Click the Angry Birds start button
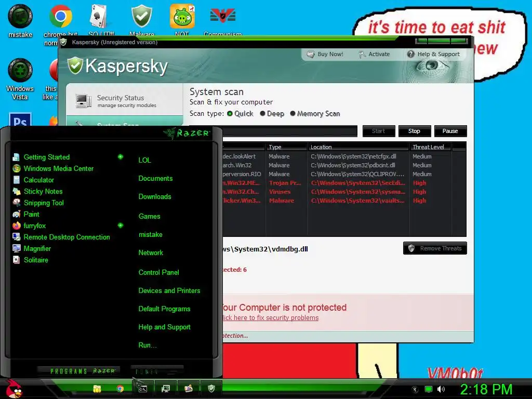 coord(14,389)
